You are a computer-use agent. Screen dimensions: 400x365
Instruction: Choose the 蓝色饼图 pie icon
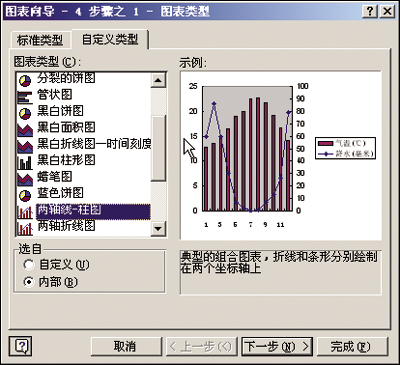point(25,195)
